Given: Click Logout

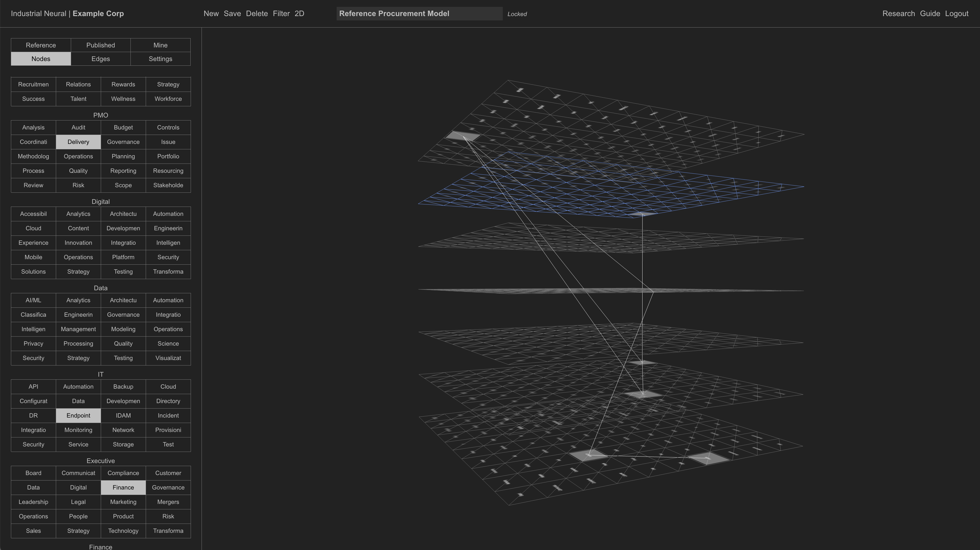Looking at the screenshot, I should (x=956, y=14).
